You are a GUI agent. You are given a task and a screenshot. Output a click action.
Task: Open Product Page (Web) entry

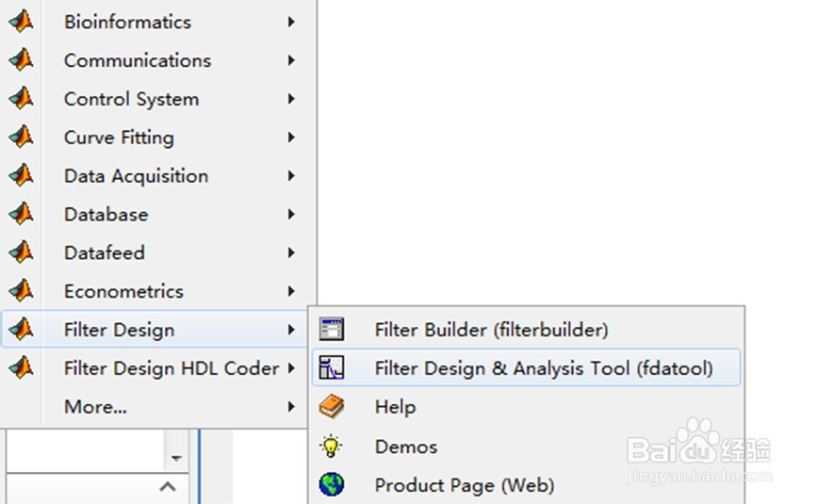pyautogui.click(x=526, y=485)
